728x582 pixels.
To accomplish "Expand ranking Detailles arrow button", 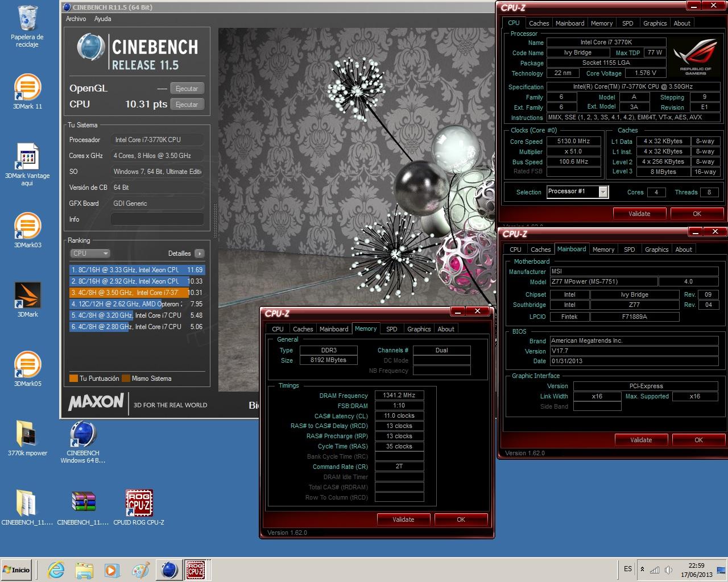I will tap(199, 253).
